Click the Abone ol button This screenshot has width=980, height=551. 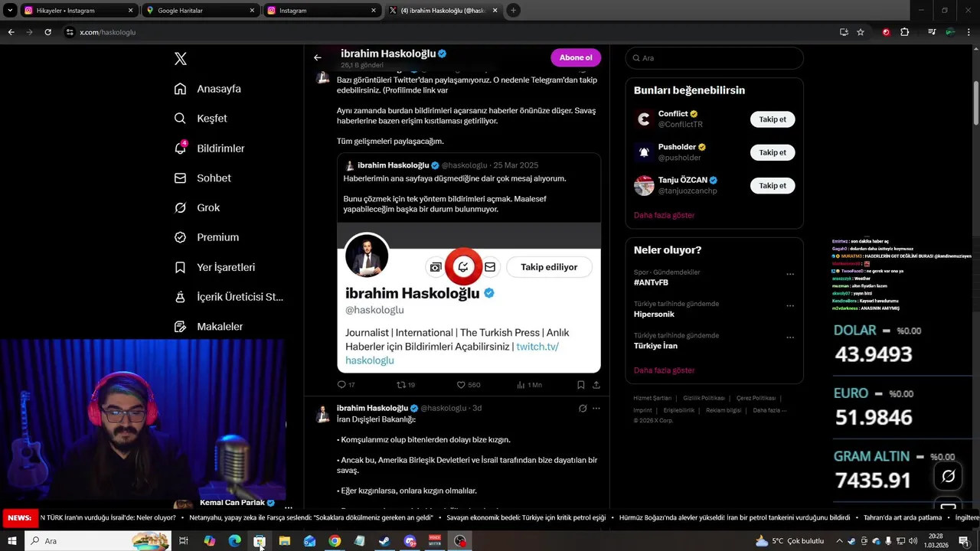coord(575,57)
